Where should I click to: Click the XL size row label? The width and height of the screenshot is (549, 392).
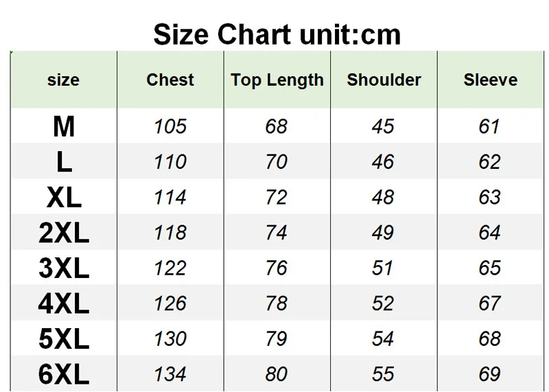(x=64, y=197)
